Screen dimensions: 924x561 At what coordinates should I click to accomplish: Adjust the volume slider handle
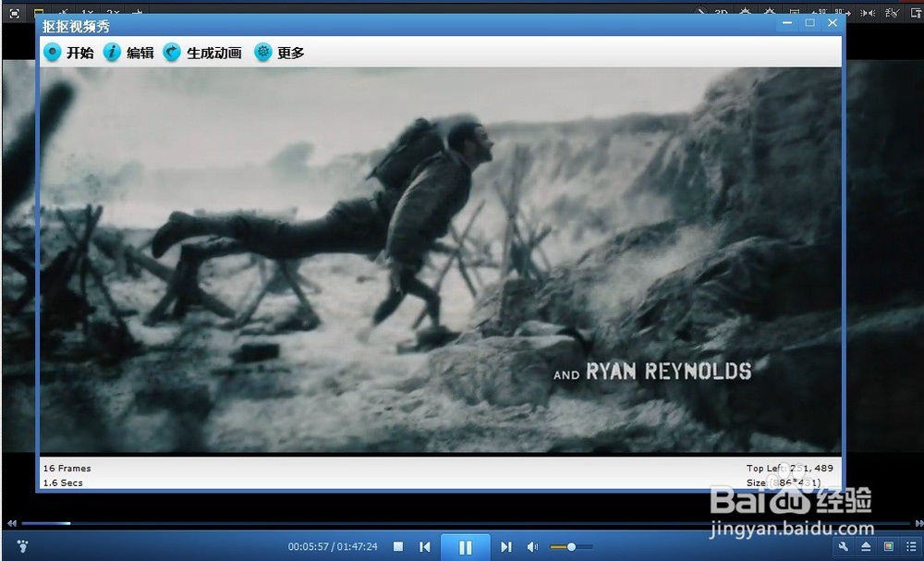(571, 547)
